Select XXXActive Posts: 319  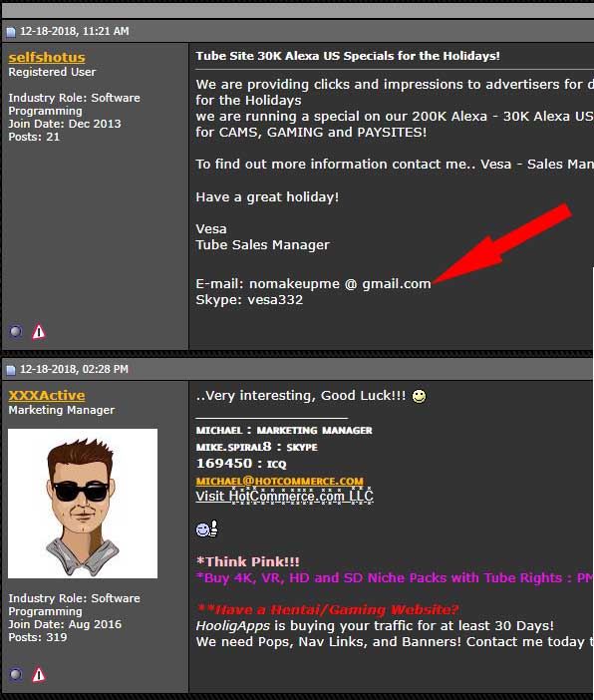38,637
